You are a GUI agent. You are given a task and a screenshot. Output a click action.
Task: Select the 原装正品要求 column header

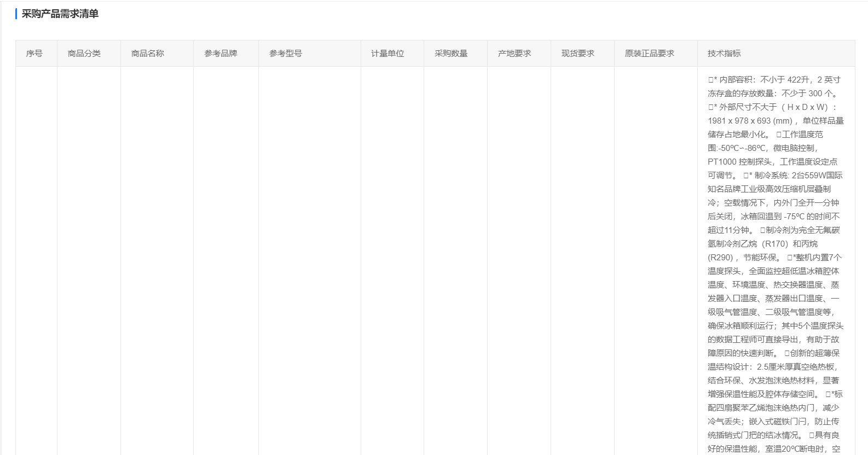tap(649, 53)
